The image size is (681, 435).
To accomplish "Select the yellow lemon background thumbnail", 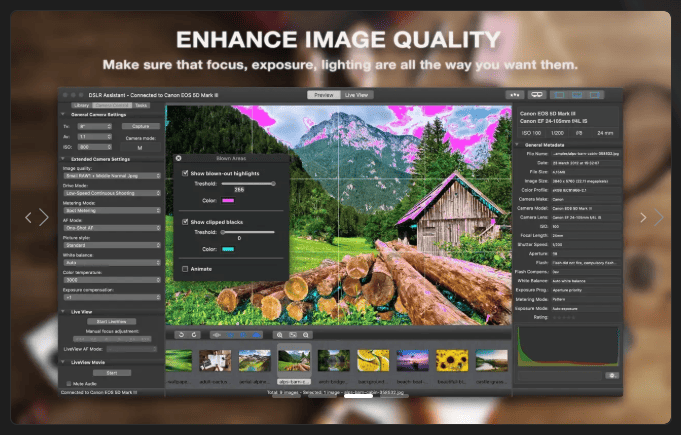I will coord(373,360).
